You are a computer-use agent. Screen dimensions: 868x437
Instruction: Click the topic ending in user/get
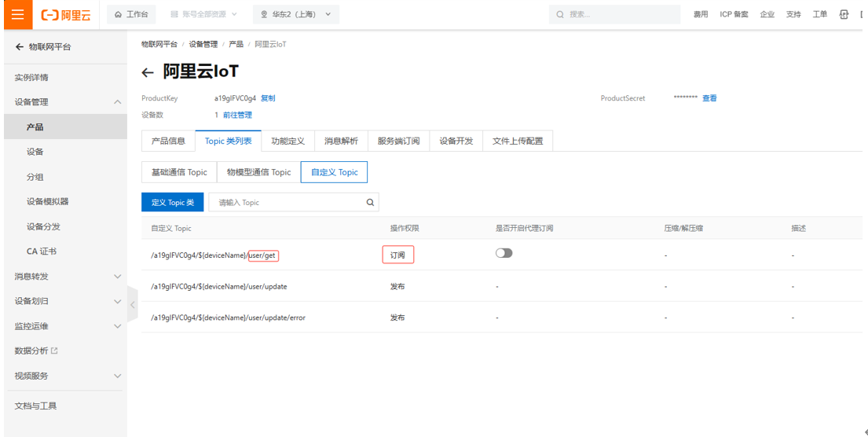pyautogui.click(x=214, y=255)
